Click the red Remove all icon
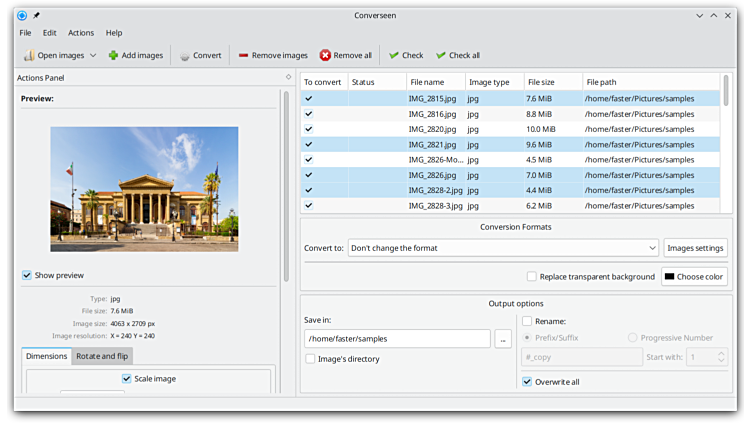This screenshot has width=752, height=423. pos(325,56)
